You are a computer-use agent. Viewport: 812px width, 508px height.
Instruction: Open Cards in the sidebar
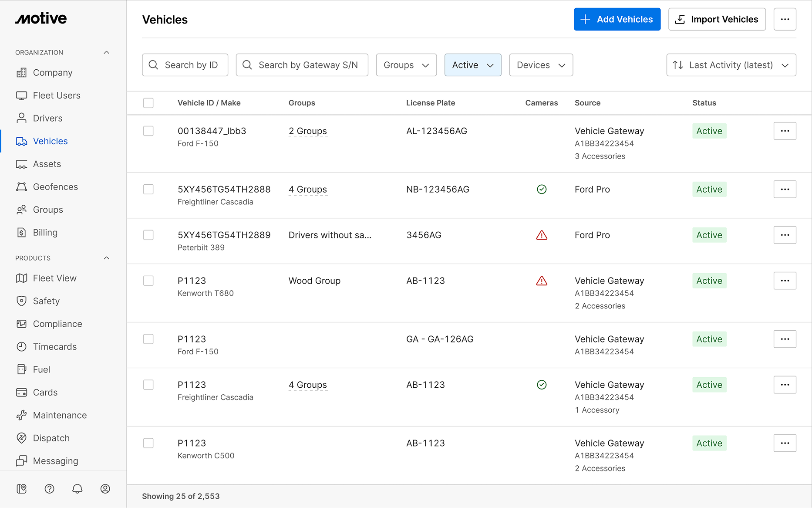tap(45, 393)
